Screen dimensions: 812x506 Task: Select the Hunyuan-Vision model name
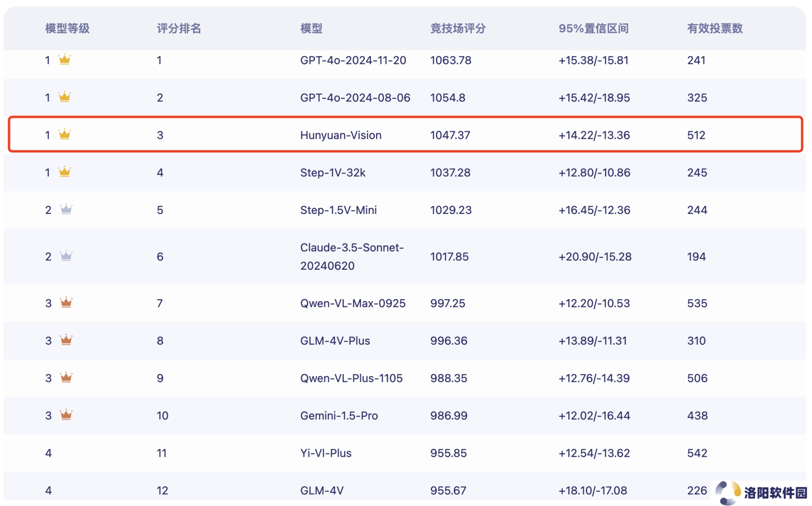pos(341,135)
